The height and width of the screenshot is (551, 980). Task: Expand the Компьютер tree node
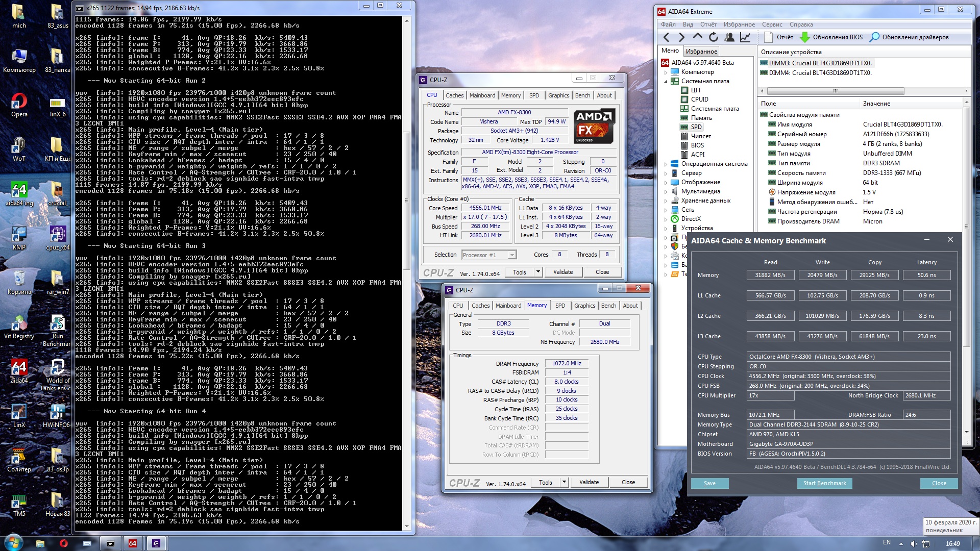(x=666, y=72)
